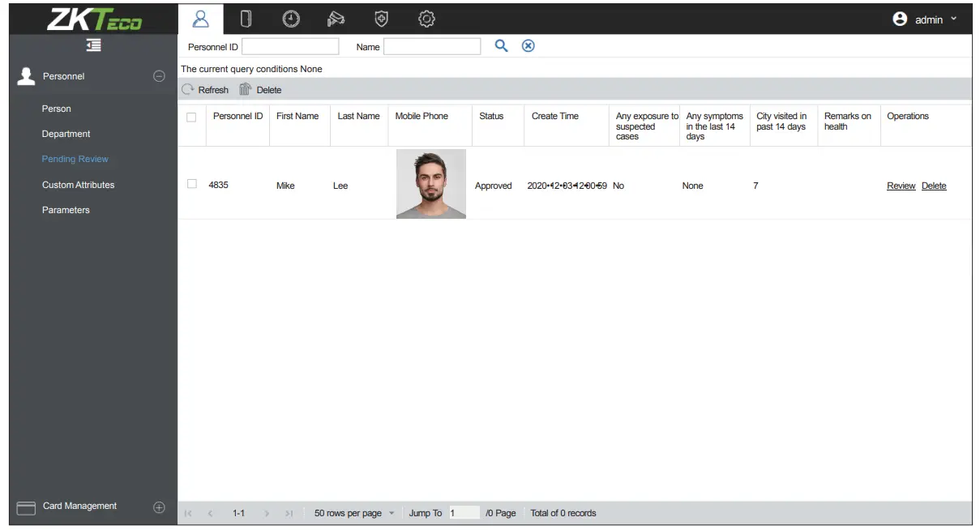
Task: Click Mike Lee's profile photo
Action: point(430,183)
